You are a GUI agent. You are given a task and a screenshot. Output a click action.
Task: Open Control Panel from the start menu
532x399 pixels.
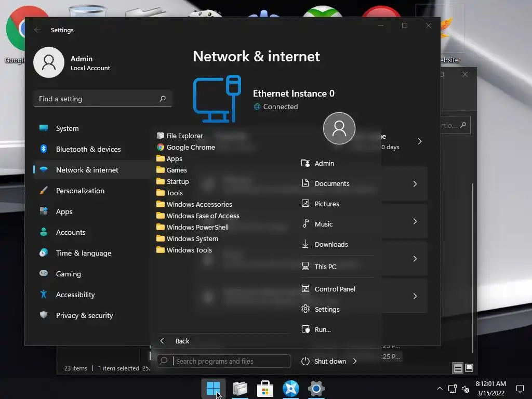pos(328,289)
